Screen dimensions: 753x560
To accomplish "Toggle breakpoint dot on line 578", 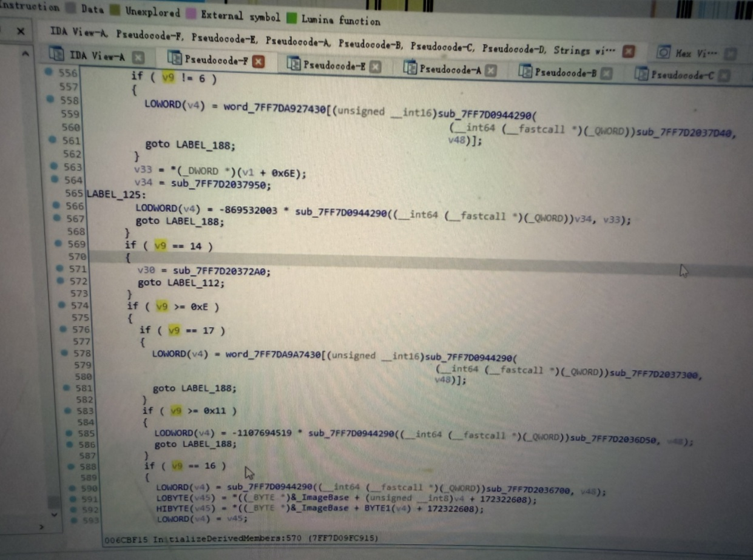I will [x=64, y=353].
